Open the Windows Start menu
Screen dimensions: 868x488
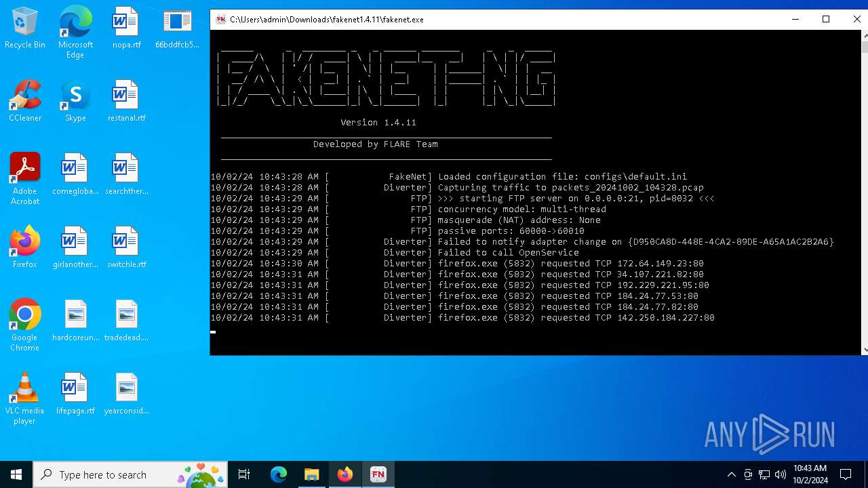click(x=16, y=474)
